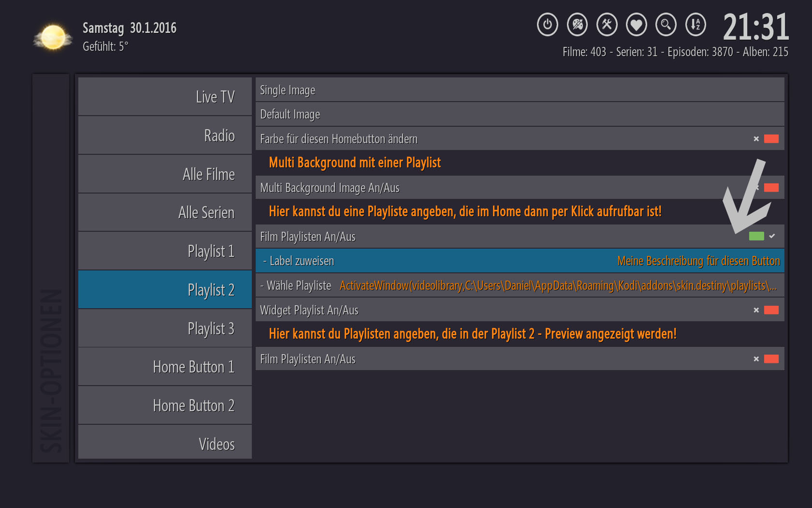The width and height of the screenshot is (812, 508).
Task: Click the 21:31 clock display
Action: [x=756, y=27]
